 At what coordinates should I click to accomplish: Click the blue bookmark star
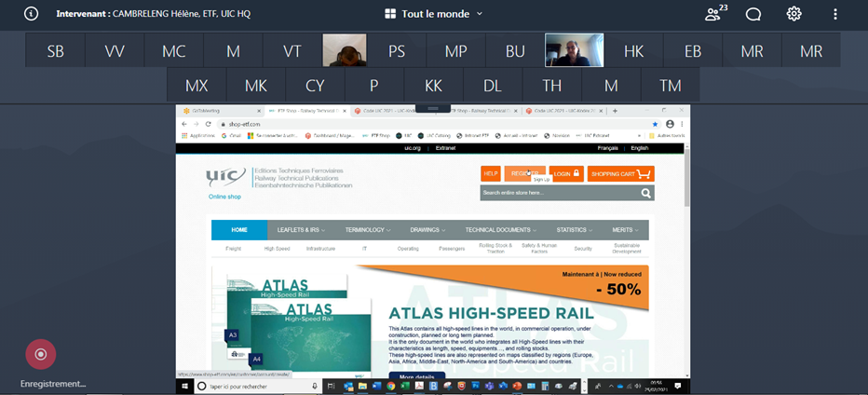656,124
